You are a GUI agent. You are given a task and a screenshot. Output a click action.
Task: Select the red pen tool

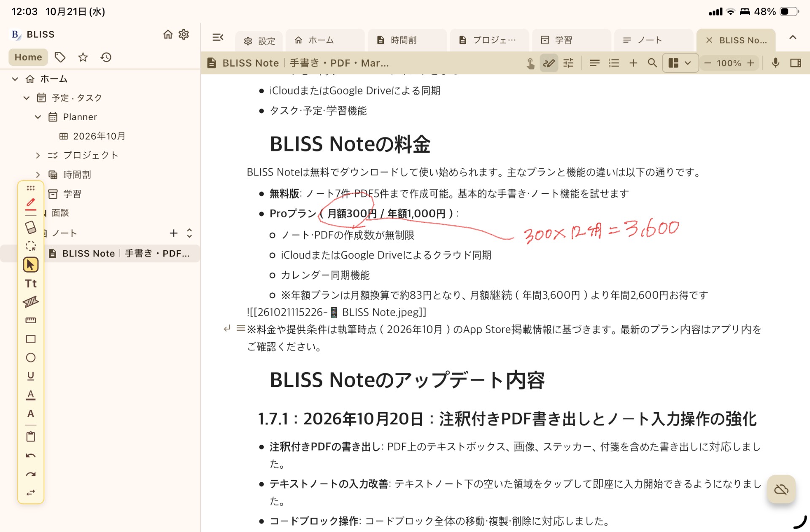pyautogui.click(x=30, y=204)
